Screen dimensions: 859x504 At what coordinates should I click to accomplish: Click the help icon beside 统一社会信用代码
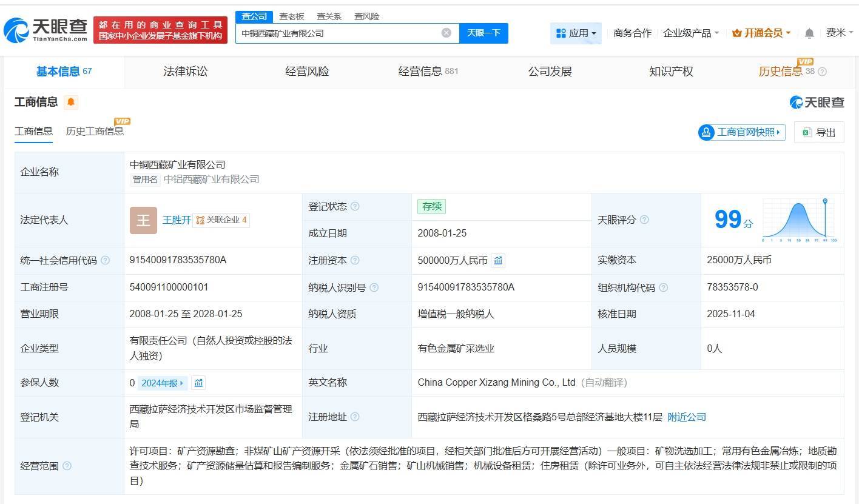[106, 260]
